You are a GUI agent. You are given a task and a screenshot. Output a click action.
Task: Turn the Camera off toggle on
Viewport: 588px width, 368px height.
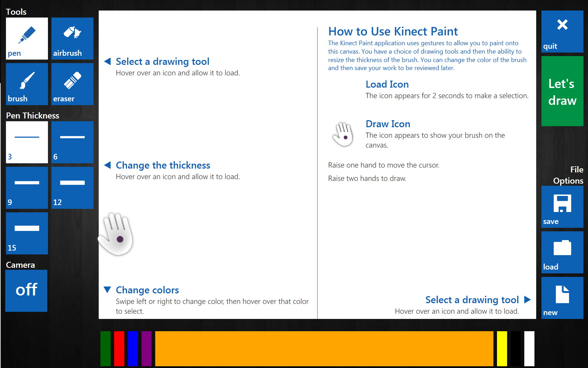[26, 291]
